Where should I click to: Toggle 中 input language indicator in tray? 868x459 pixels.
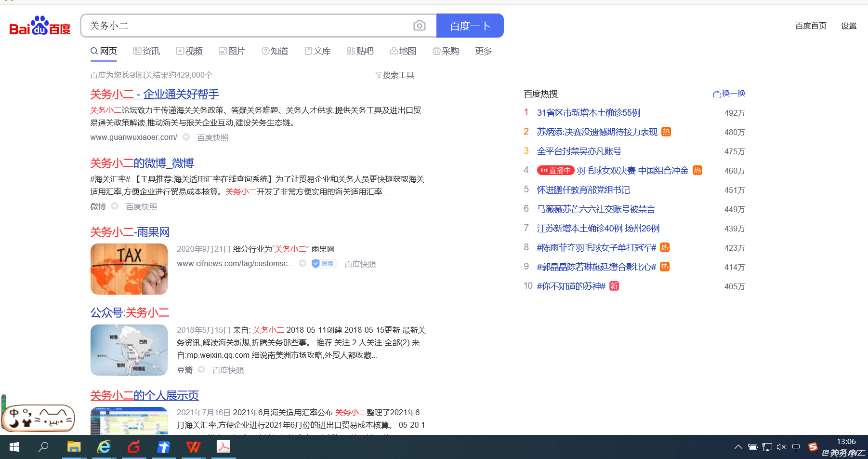pos(796,447)
